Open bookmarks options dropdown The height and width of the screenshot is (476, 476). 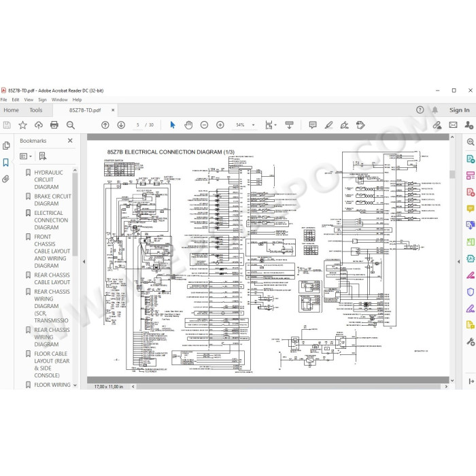(26, 156)
